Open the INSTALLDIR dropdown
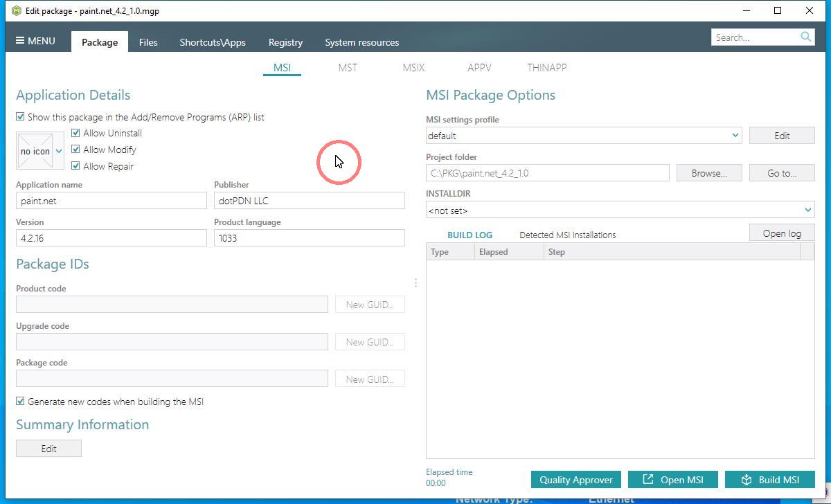This screenshot has height=504, width=831. coord(807,210)
